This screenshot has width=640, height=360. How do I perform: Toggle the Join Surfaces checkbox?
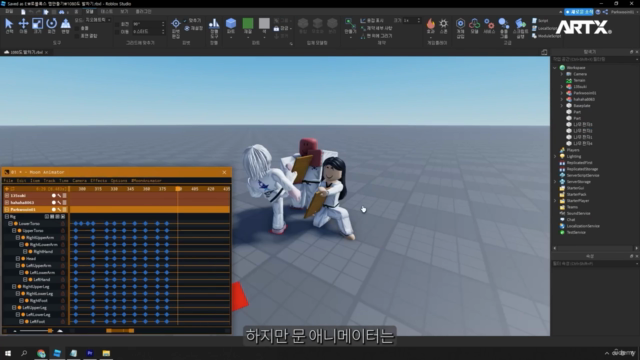point(77,36)
